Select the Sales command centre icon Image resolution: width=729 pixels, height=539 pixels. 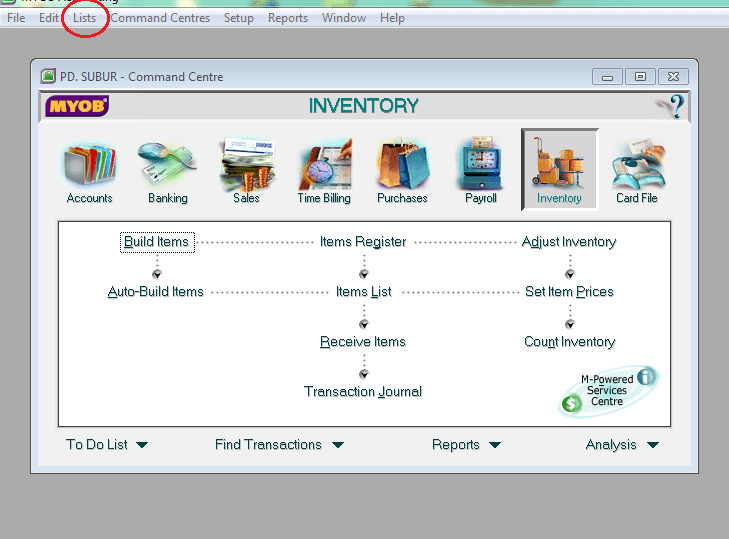[x=246, y=171]
